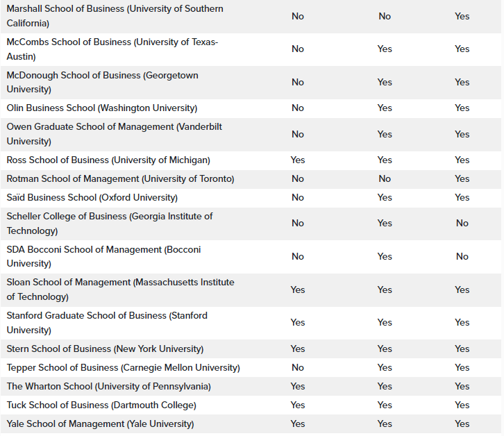Click Tepper School of Business entry
This screenshot has width=504, height=436.
(x=123, y=367)
